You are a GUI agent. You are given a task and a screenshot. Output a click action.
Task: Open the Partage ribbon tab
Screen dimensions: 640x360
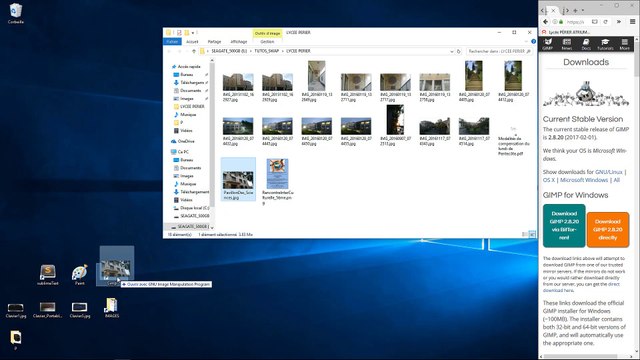[214, 42]
